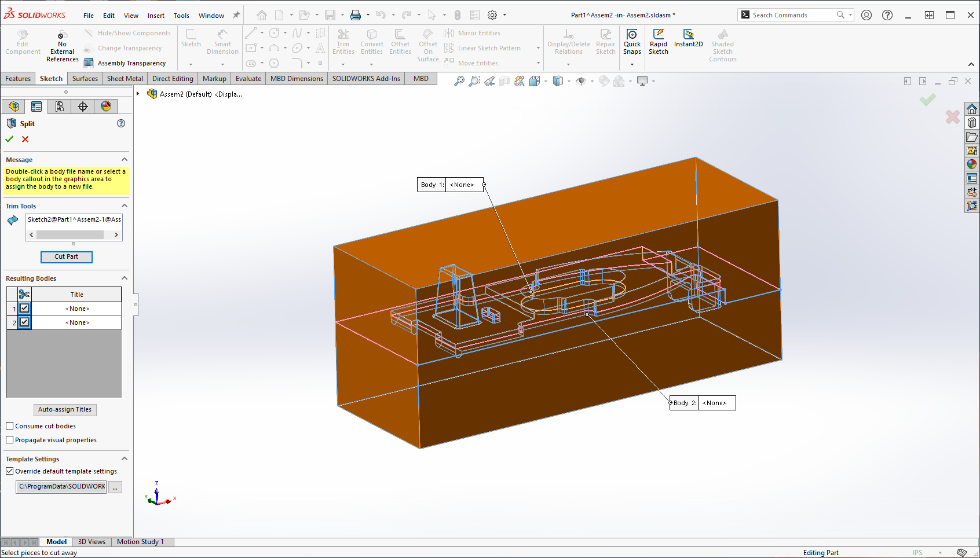Click the Save icon in top toolbar
This screenshot has height=558, width=980.
click(330, 15)
